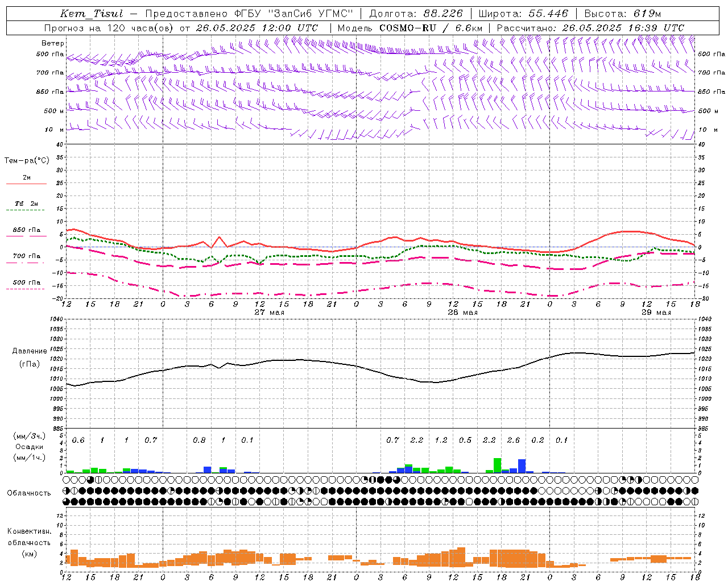Click the Облачность panel label

(x=29, y=493)
